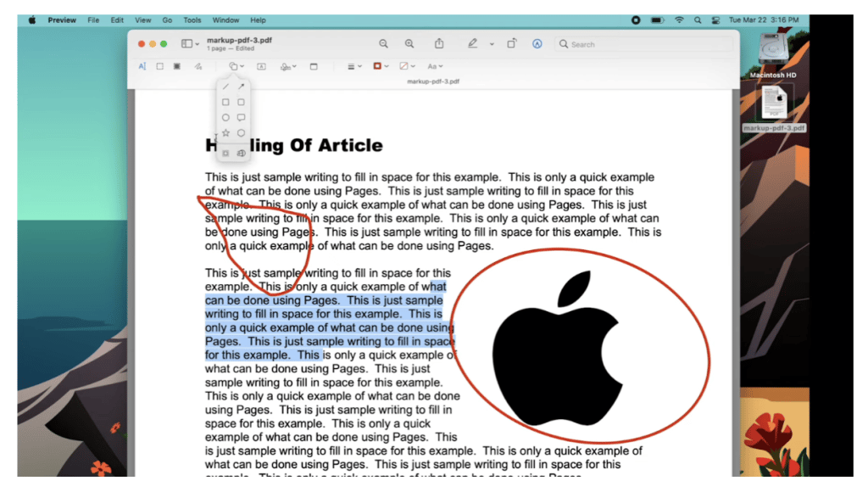Pick the speech bubble shape

pyautogui.click(x=242, y=117)
